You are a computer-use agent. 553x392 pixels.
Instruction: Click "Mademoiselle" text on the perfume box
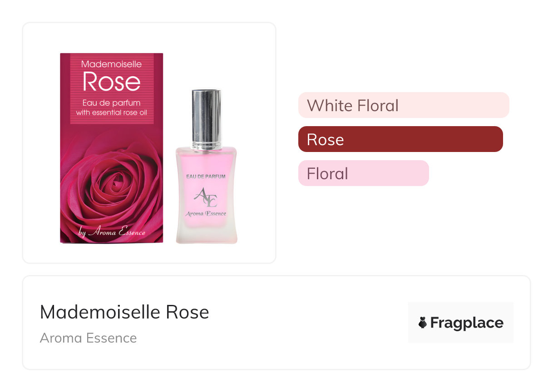coord(112,64)
